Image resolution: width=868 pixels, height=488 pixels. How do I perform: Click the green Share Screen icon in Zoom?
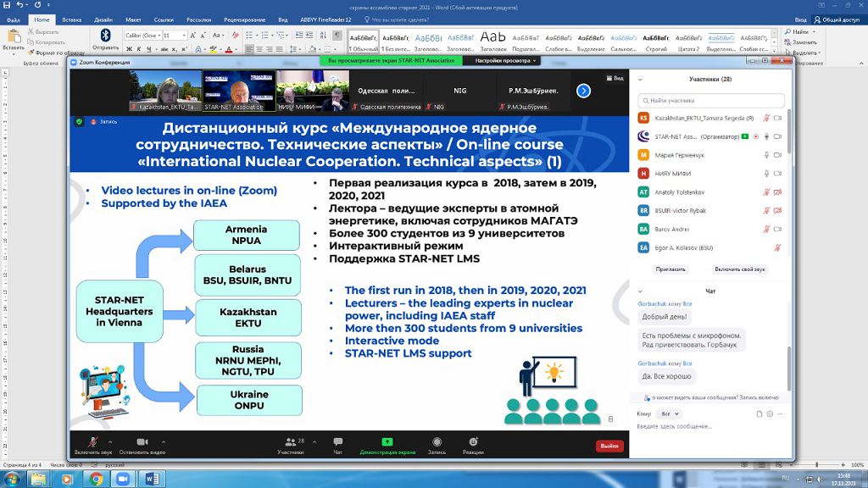click(x=387, y=441)
